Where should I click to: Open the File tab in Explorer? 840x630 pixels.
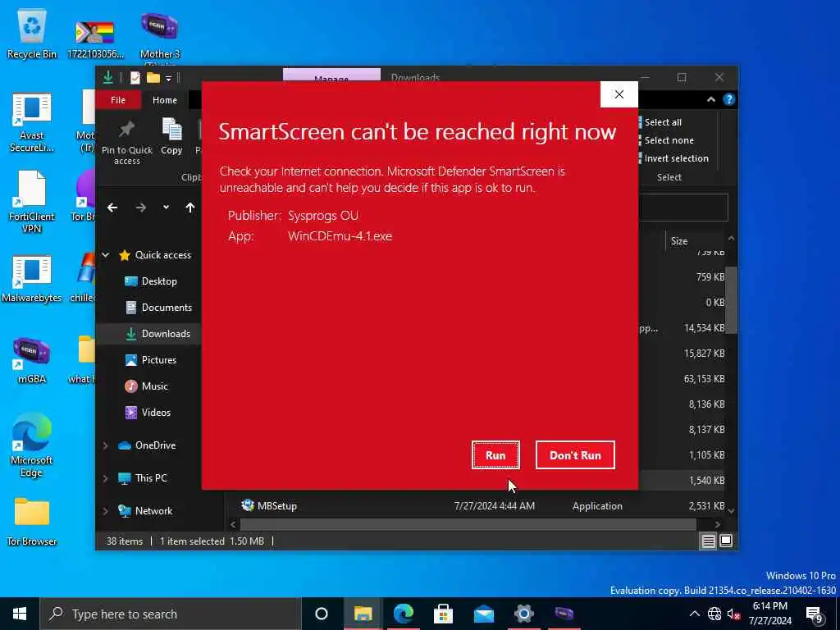[118, 100]
